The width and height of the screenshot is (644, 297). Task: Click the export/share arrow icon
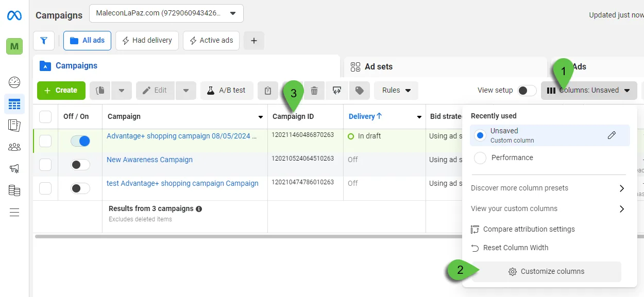point(337,90)
